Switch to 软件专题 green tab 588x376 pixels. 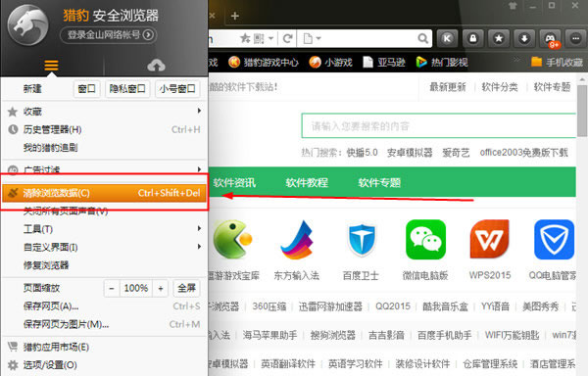pyautogui.click(x=379, y=183)
